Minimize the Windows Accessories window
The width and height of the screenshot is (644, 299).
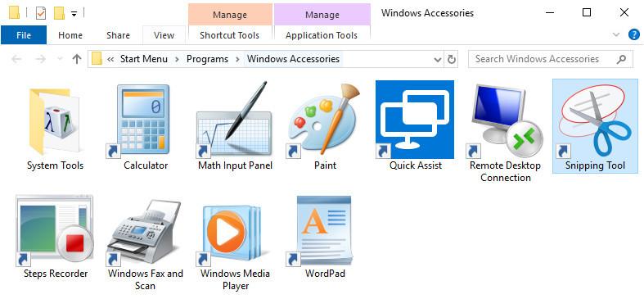[x=550, y=13]
